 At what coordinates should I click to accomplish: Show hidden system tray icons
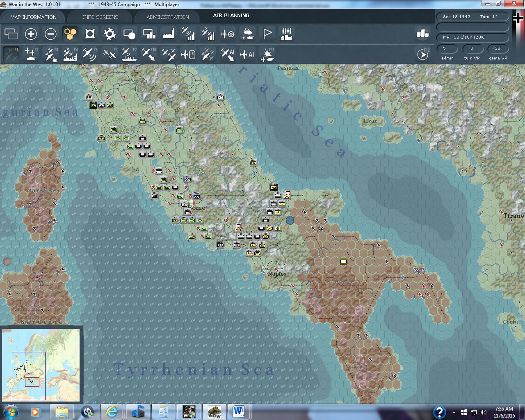[x=454, y=412]
